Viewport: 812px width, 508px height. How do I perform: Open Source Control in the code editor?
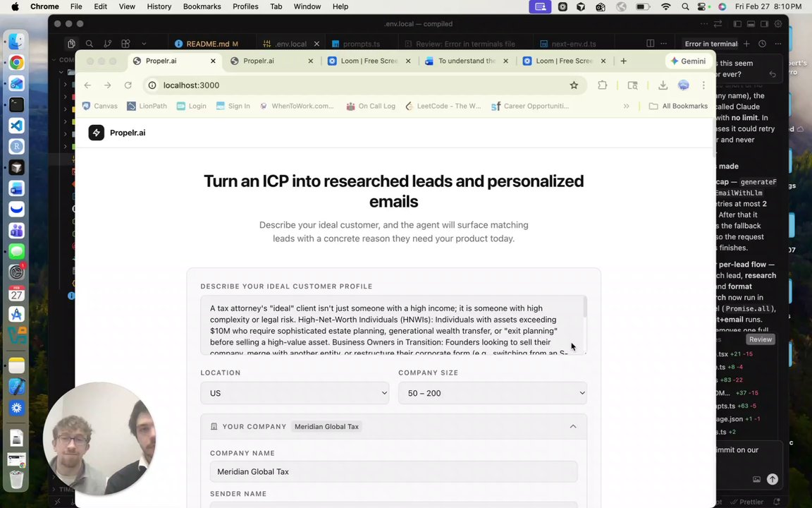(x=107, y=44)
